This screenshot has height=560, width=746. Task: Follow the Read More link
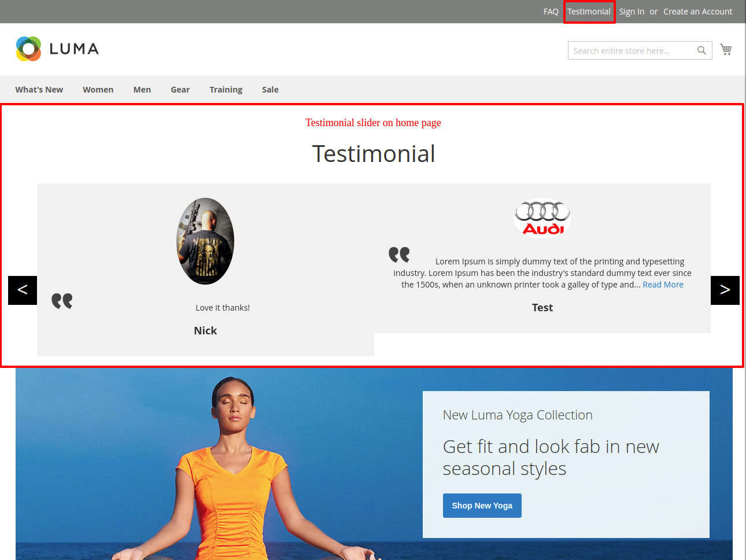click(663, 285)
